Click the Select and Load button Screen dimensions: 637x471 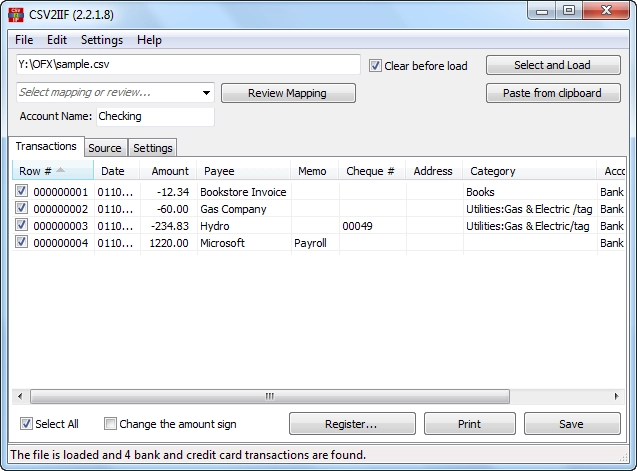point(553,65)
